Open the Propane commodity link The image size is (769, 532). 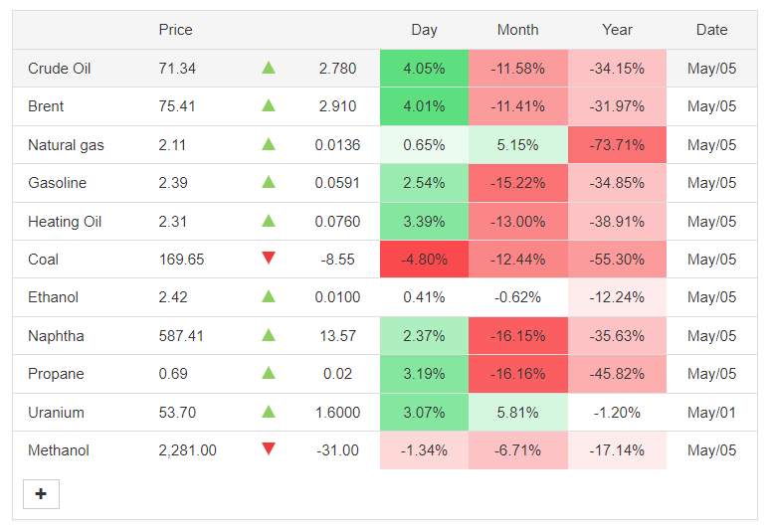(56, 374)
